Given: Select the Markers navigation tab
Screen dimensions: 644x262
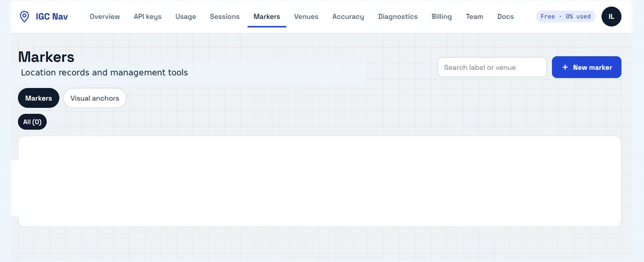Looking at the screenshot, I should [267, 16].
